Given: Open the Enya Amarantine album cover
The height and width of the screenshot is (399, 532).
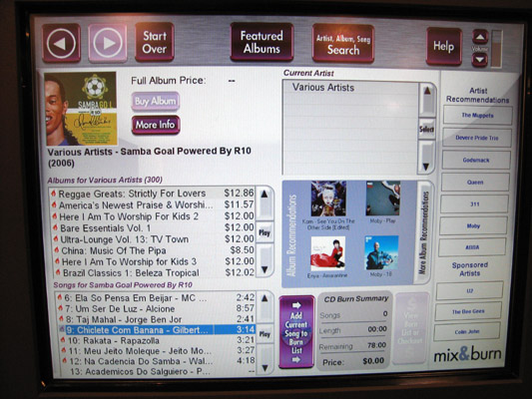Looking at the screenshot, I should 328,253.
